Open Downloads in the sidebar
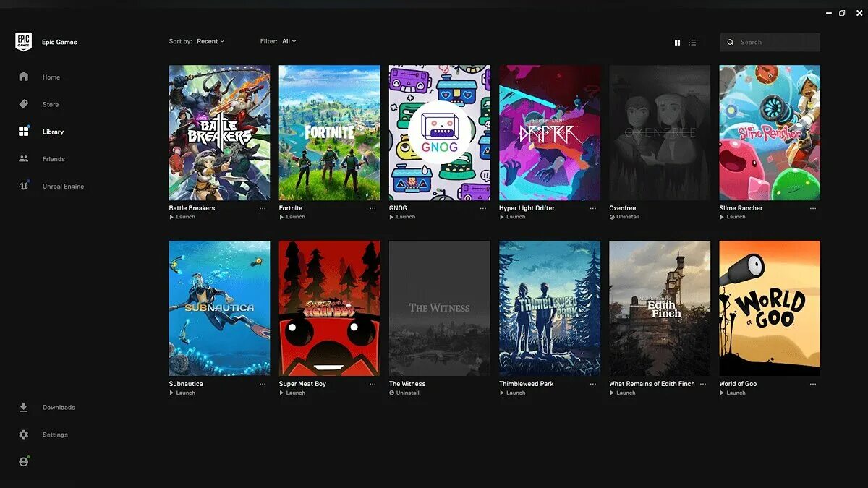 pyautogui.click(x=59, y=408)
